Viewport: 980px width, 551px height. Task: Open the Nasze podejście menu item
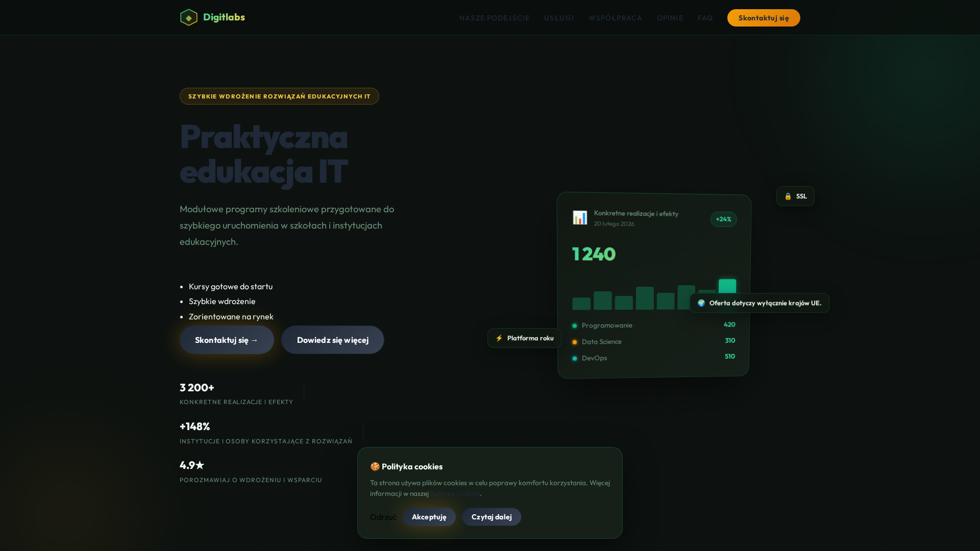tap(494, 18)
